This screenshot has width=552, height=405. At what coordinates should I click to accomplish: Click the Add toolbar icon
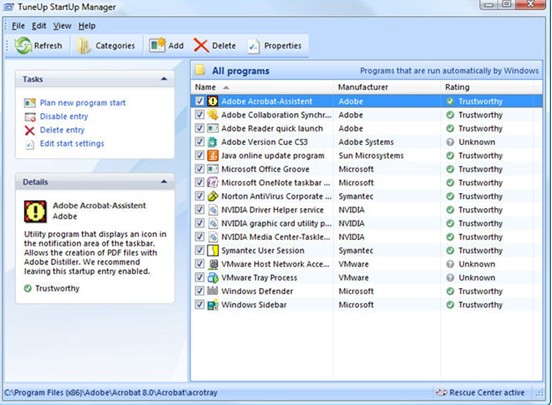157,45
